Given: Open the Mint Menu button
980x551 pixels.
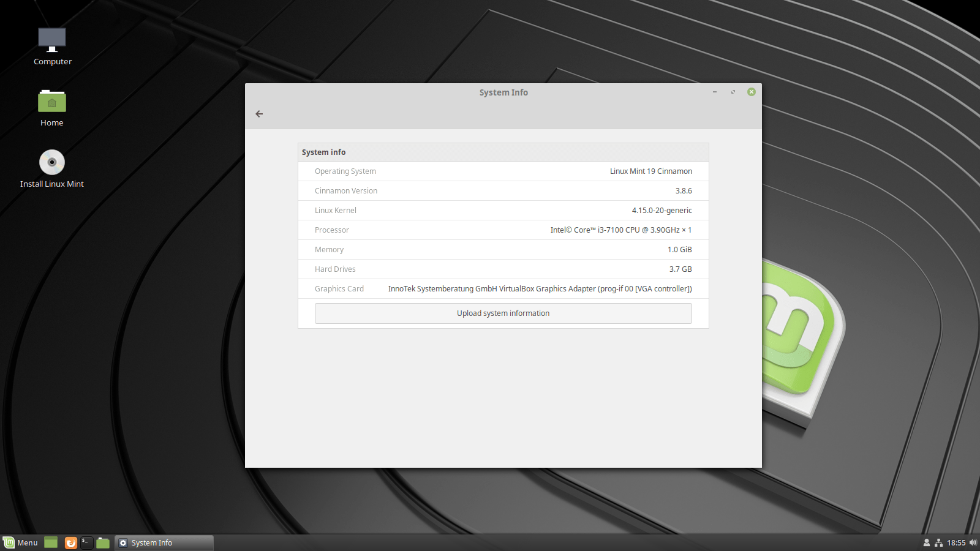Looking at the screenshot, I should 21,542.
